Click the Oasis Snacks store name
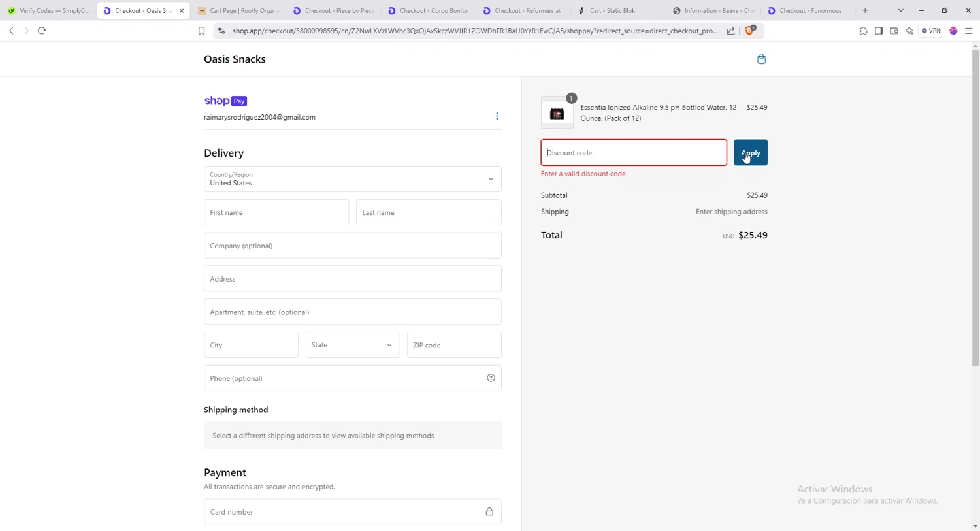The width and height of the screenshot is (980, 531). click(235, 59)
